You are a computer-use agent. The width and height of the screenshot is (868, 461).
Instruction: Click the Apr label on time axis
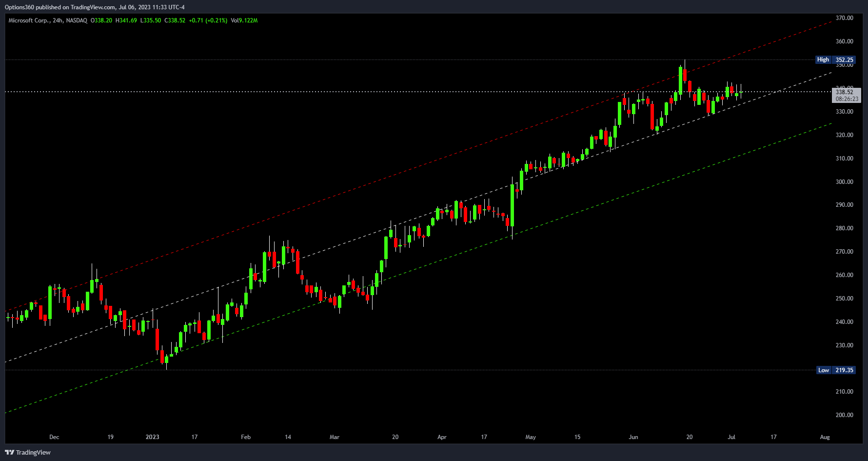[442, 437]
